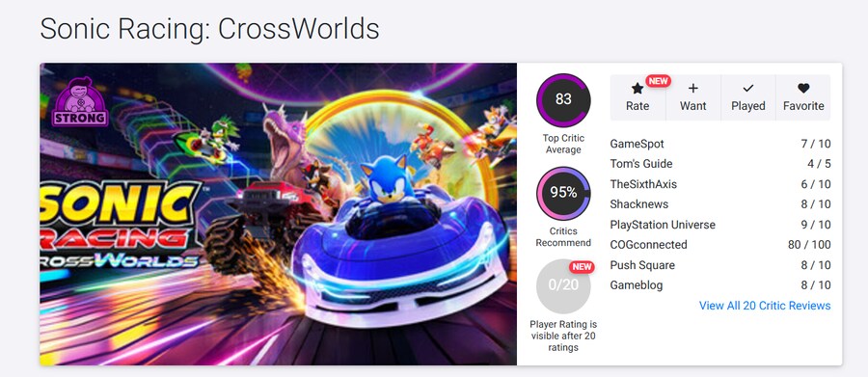View All 20 Critic Reviews
This screenshot has width=868, height=377.
(x=765, y=306)
